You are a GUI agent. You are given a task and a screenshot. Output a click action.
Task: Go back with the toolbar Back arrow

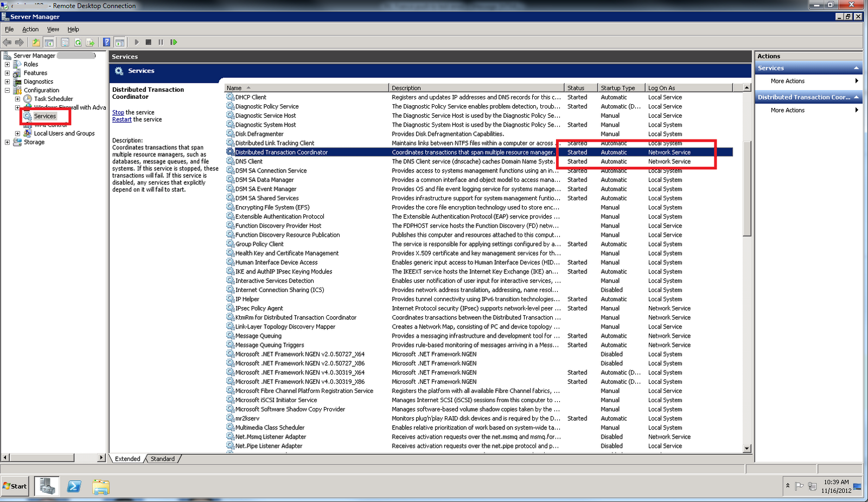[x=7, y=42]
